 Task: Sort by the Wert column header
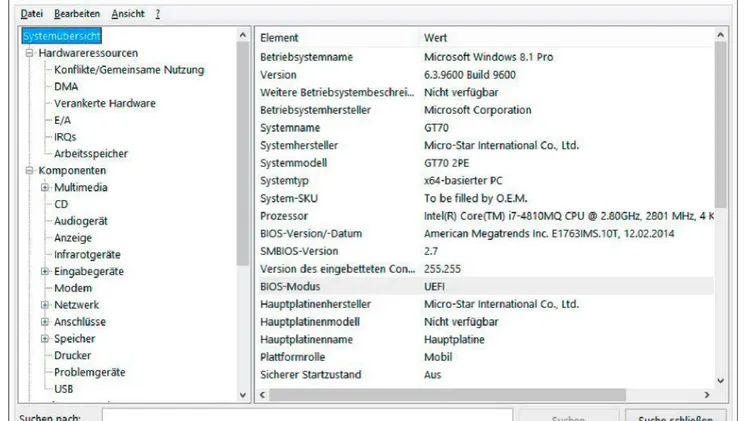(567, 37)
